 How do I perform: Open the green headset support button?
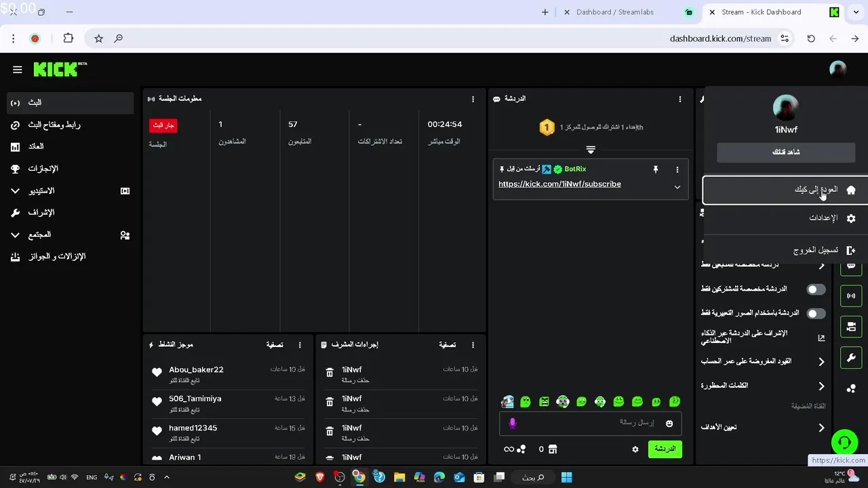click(844, 443)
